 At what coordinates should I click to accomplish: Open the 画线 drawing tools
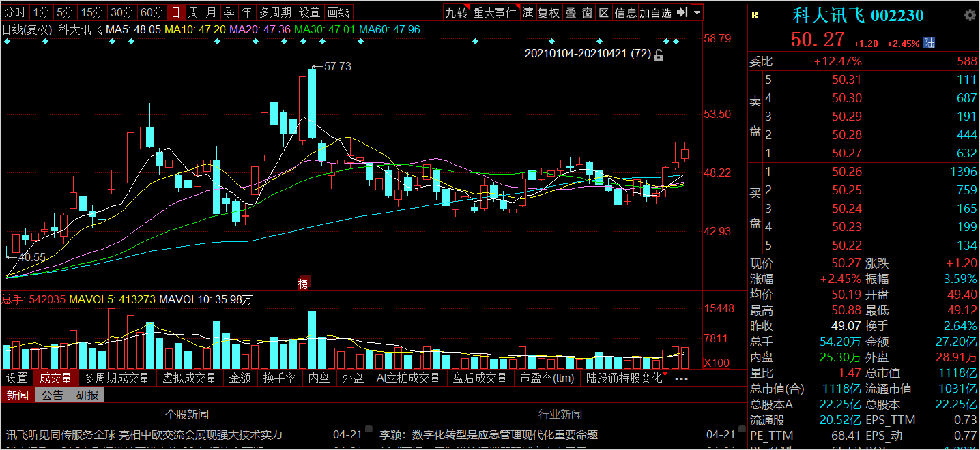point(338,12)
